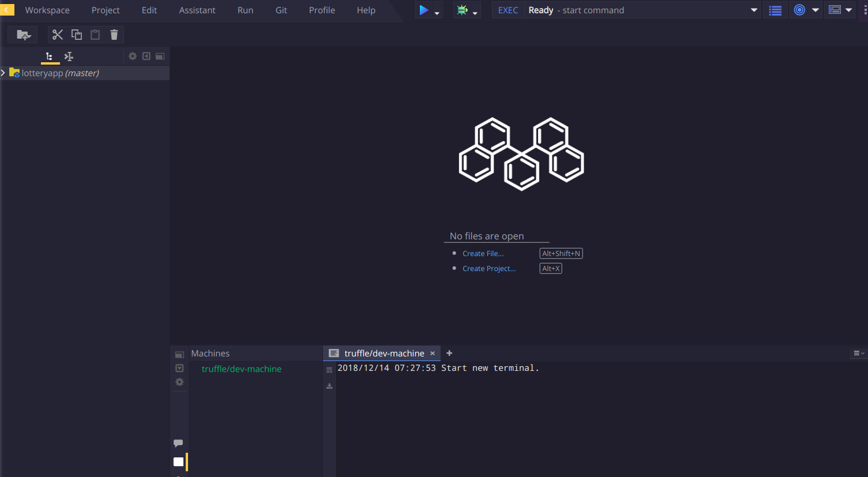Image resolution: width=868 pixels, height=477 pixels.
Task: Click the Cut scissors icon
Action: [57, 35]
